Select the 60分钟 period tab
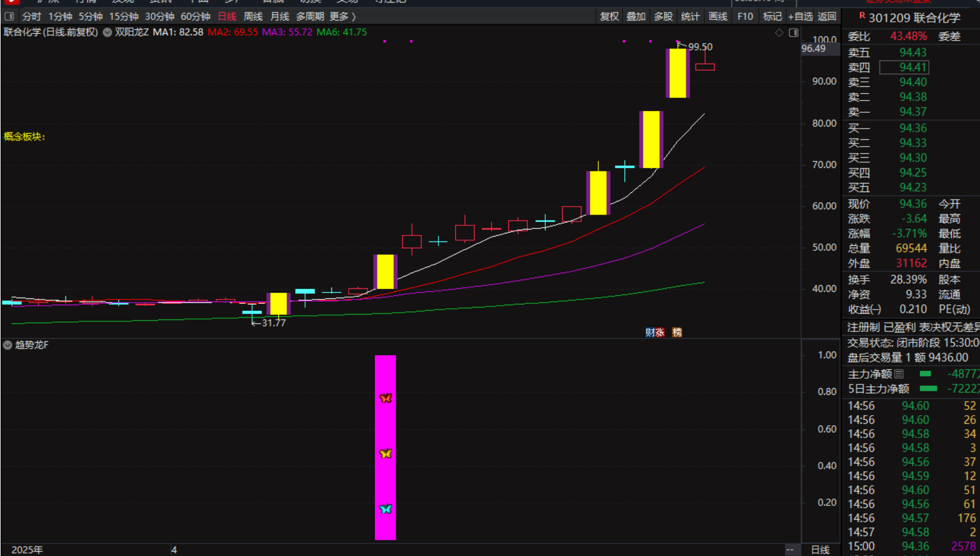 point(195,16)
